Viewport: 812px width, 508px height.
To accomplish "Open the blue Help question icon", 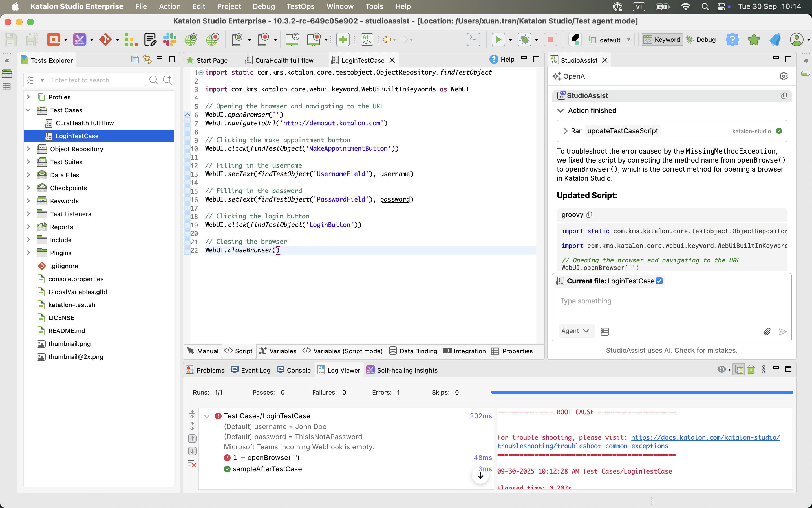I will (x=732, y=40).
